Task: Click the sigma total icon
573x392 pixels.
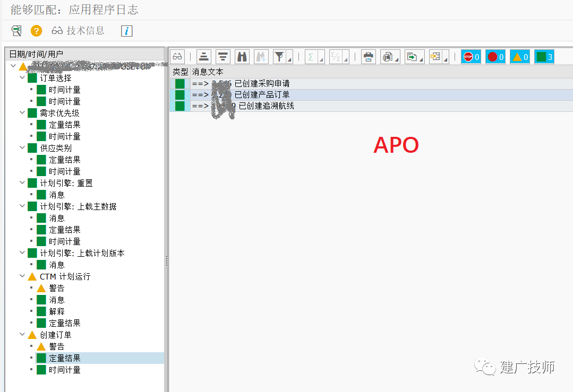Action: [311, 57]
